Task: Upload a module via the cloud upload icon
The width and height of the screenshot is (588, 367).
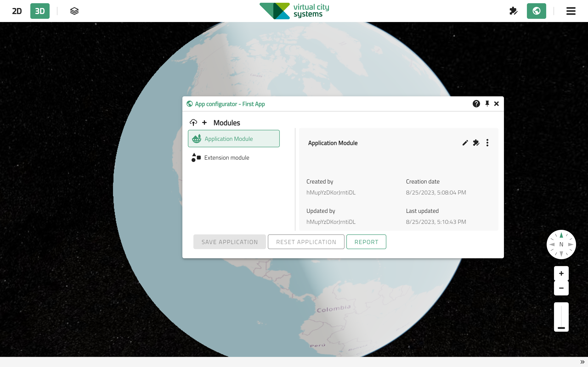Action: tap(193, 122)
